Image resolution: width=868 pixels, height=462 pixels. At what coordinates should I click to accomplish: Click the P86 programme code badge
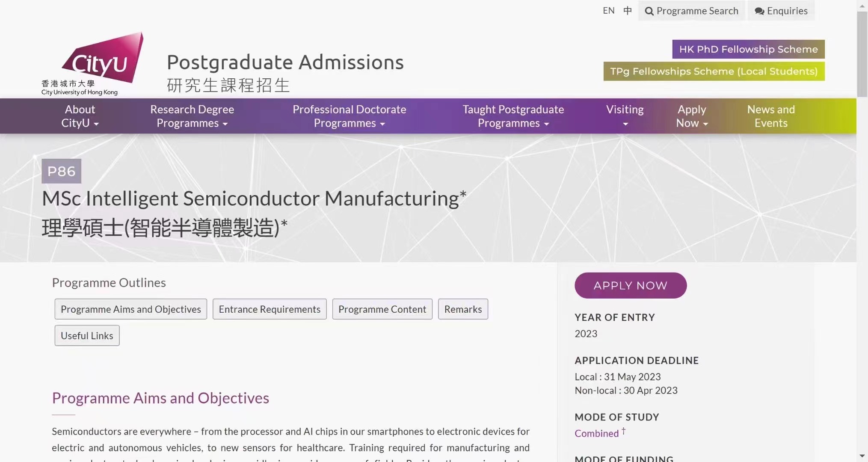coord(61,171)
